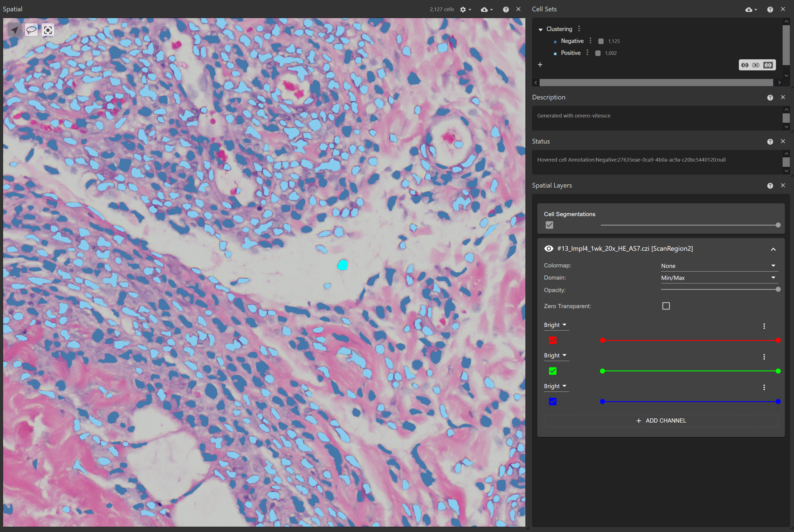Viewport: 794px width, 532px height.
Task: Click the Cell Sets intersection icon
Action: [756, 65]
